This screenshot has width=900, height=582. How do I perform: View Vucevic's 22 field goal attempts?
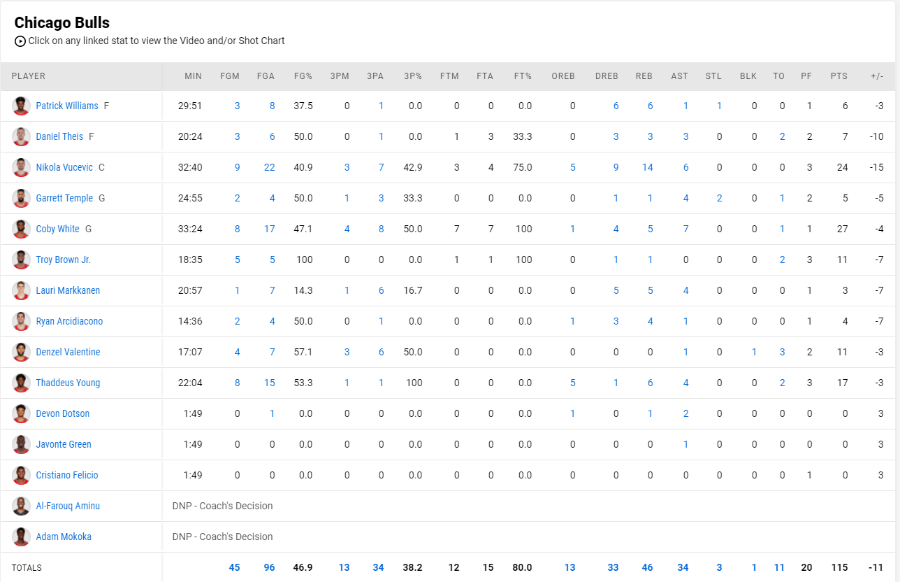click(x=269, y=168)
